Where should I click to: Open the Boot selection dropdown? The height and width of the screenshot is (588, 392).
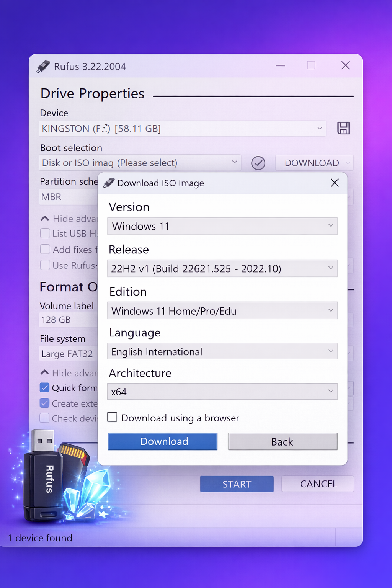point(140,163)
